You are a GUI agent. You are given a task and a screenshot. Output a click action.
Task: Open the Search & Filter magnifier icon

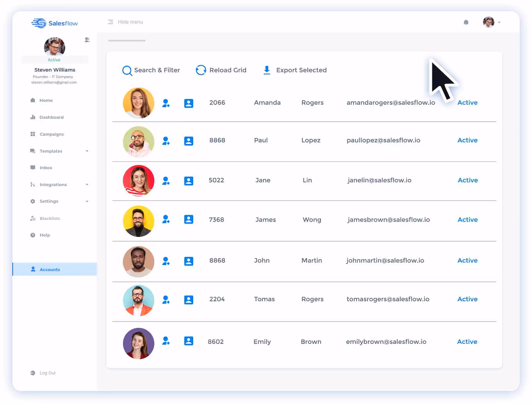click(127, 70)
